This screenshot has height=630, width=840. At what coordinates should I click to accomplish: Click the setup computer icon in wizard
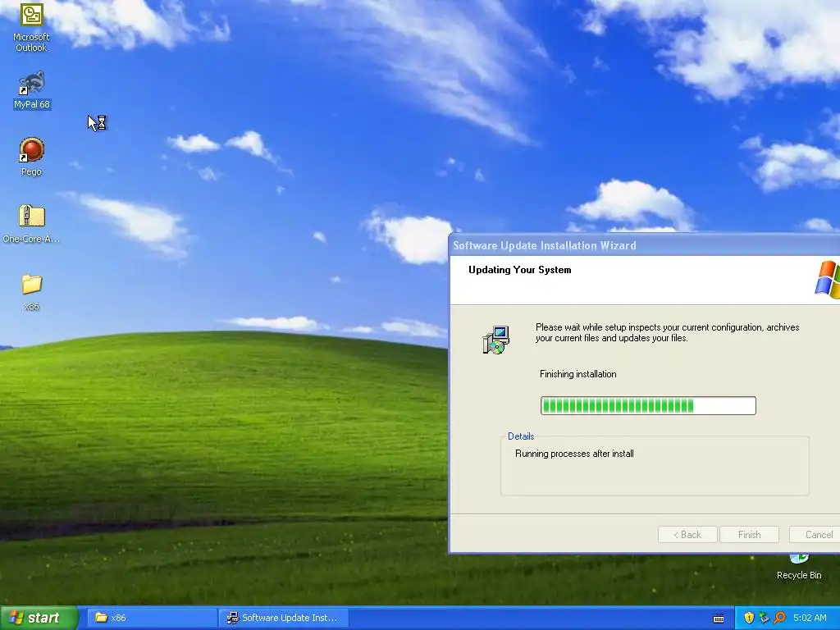pos(496,340)
